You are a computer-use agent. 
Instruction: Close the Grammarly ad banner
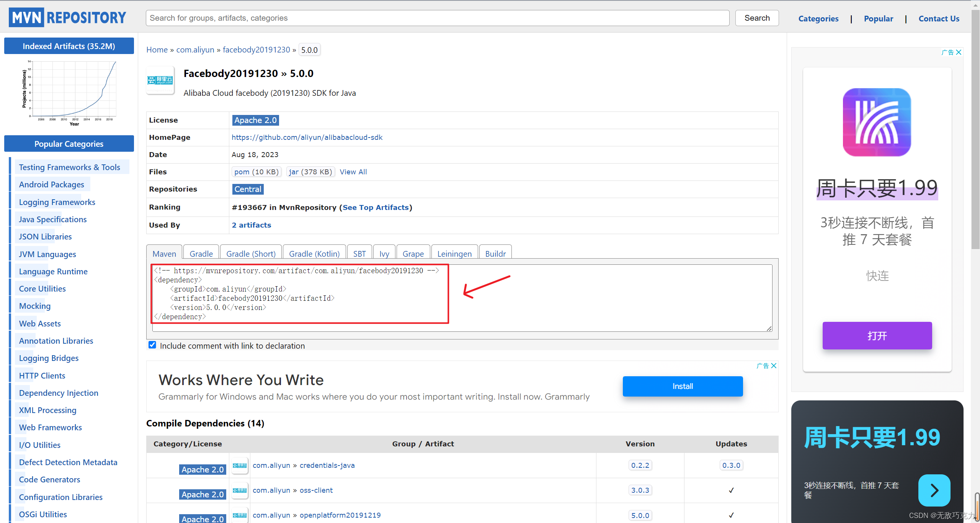click(774, 366)
